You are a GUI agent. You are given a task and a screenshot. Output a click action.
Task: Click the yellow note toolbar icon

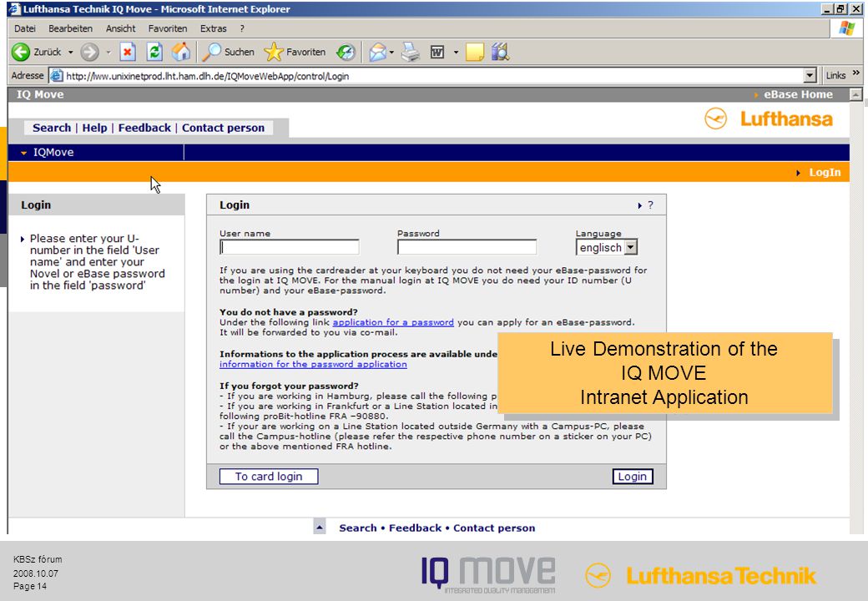point(475,52)
